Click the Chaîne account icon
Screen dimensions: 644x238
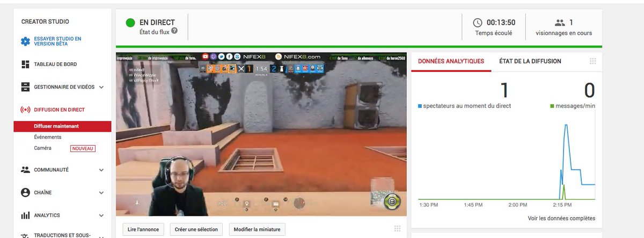(x=25, y=192)
